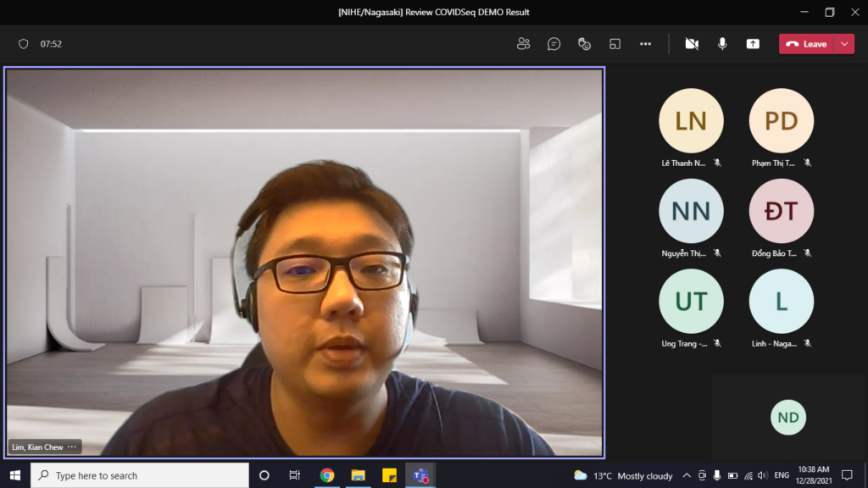Click the share content tray icon

click(x=753, y=44)
